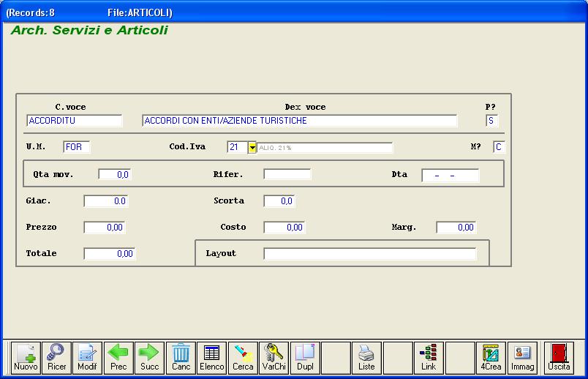Select the empty Rifer. field
Image resolution: width=588 pixels, height=379 pixels.
[287, 174]
